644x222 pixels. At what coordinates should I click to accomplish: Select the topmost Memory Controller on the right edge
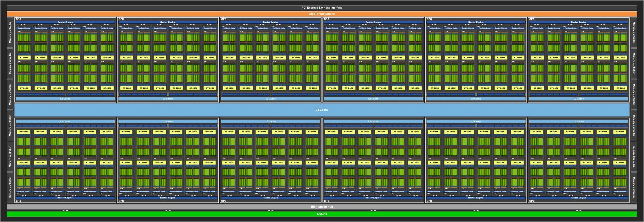634,33
